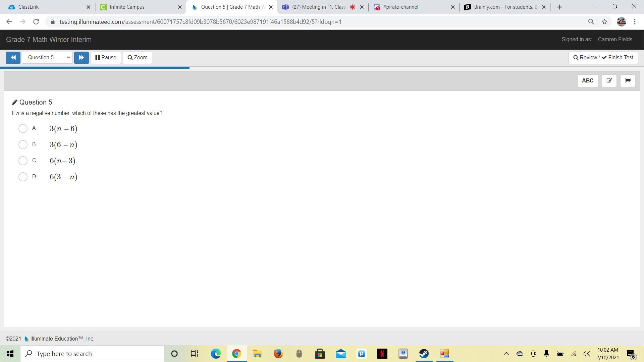Screen dimensions: 644x362
Task: Show hidden system tray icons chevron
Action: (506, 354)
